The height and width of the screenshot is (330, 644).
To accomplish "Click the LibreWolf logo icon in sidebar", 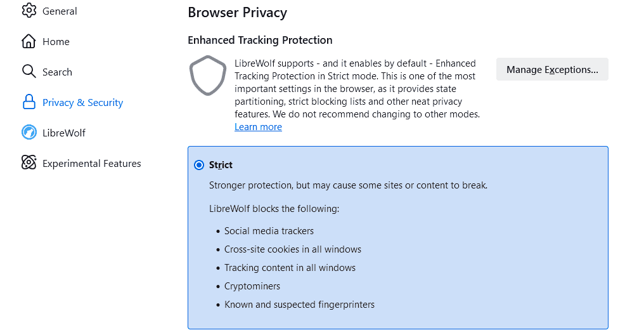I will click(29, 133).
